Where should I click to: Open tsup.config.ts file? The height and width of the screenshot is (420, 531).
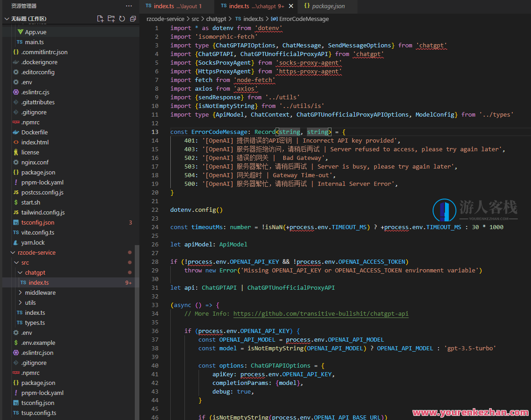[x=39, y=413]
